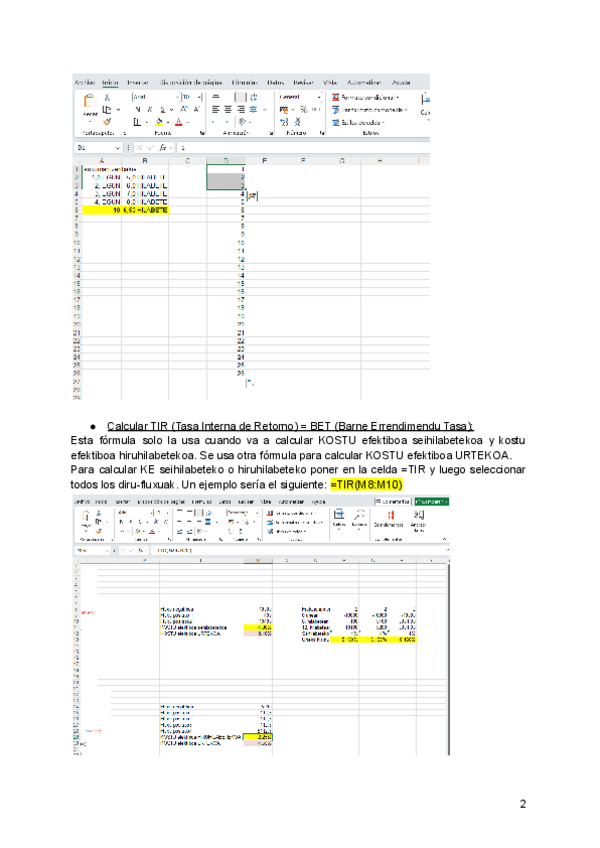The width and height of the screenshot is (600, 848).
Task: Align text left in upper Alineación group
Action: [x=215, y=109]
